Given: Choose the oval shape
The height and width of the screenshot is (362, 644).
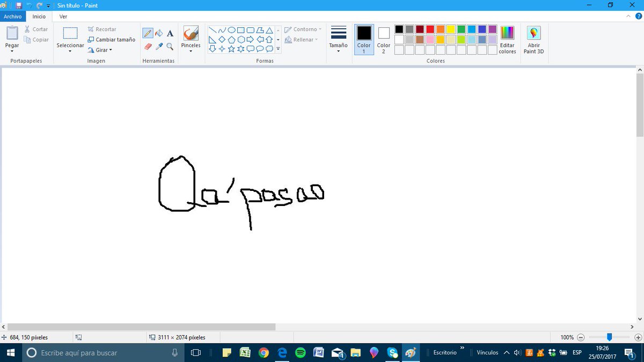Looking at the screenshot, I should coord(232,30).
